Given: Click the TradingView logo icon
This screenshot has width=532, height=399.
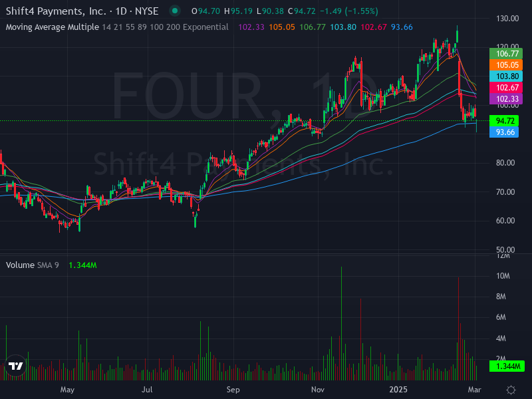Looking at the screenshot, I should pos(15,366).
